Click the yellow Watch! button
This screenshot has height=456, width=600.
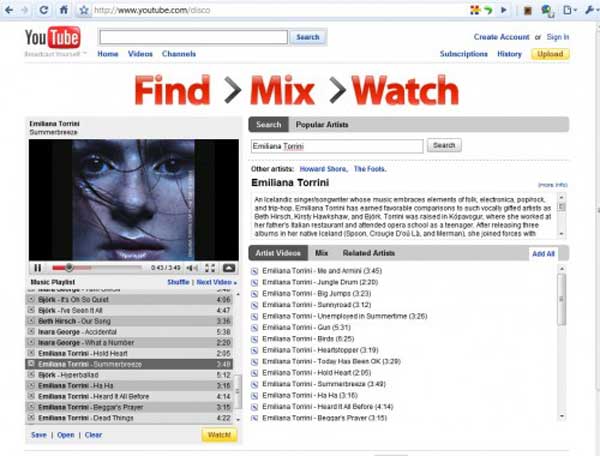(219, 435)
